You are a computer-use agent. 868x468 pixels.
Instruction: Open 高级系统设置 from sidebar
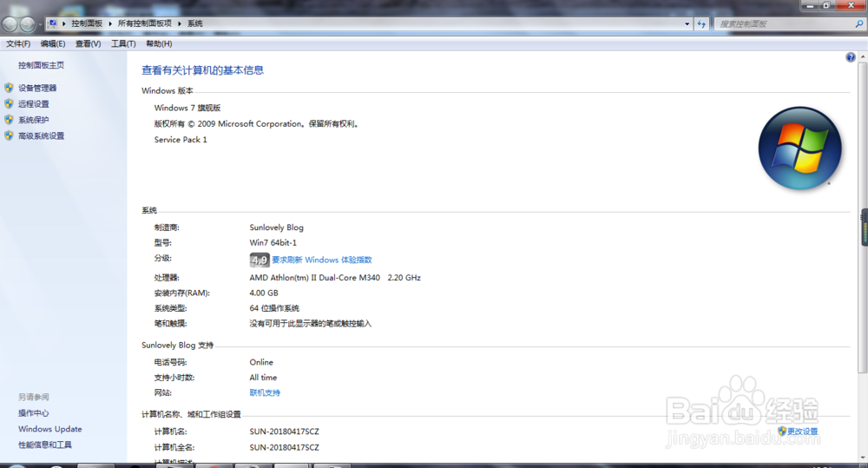pyautogui.click(x=41, y=136)
